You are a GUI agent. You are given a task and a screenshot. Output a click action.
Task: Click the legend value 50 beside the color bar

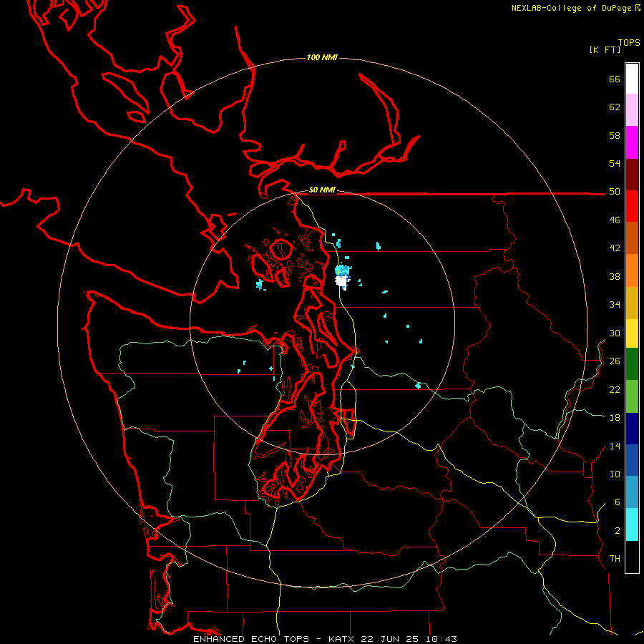tap(615, 192)
